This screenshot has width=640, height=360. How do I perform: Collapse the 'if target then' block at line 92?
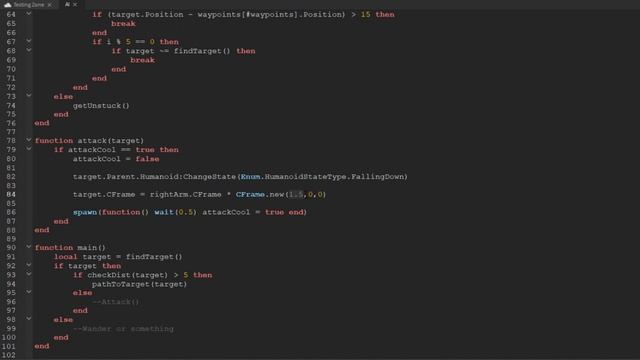29,265
